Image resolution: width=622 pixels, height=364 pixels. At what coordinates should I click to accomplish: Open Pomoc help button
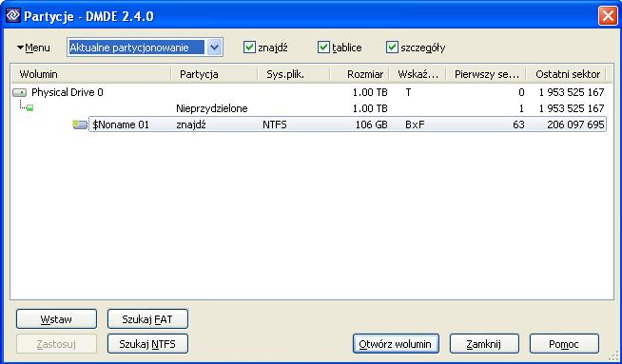(564, 344)
